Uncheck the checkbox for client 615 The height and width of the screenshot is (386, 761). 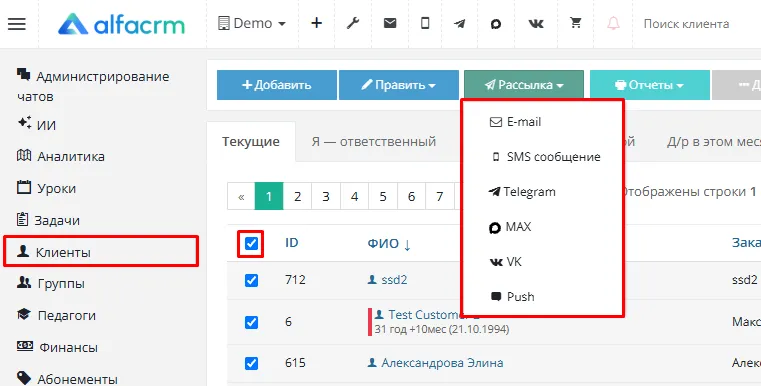tap(251, 363)
